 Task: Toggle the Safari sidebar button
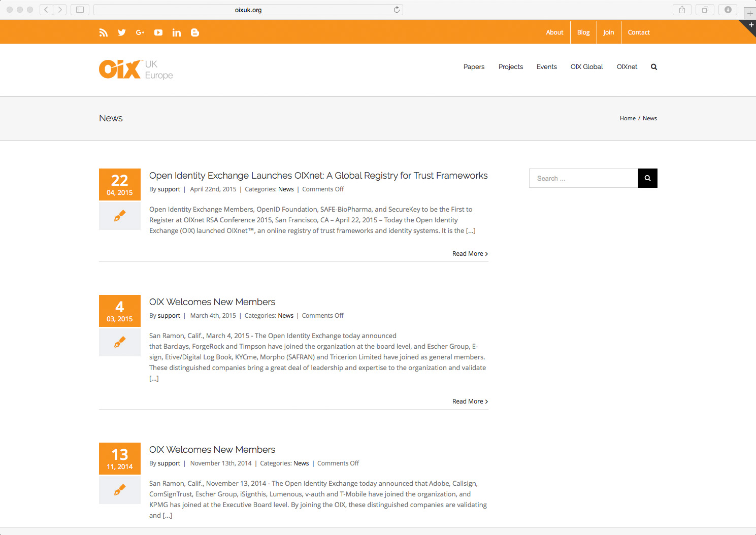pos(80,10)
